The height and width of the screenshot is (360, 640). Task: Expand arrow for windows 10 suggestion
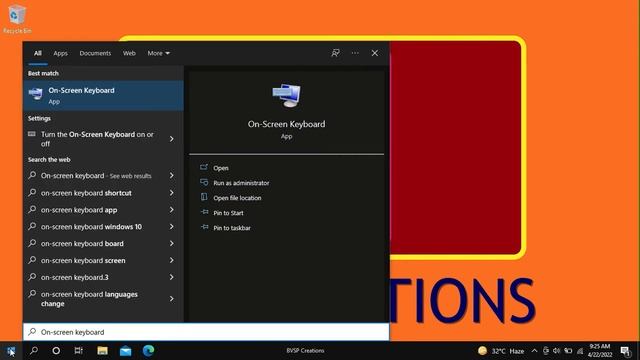172,227
